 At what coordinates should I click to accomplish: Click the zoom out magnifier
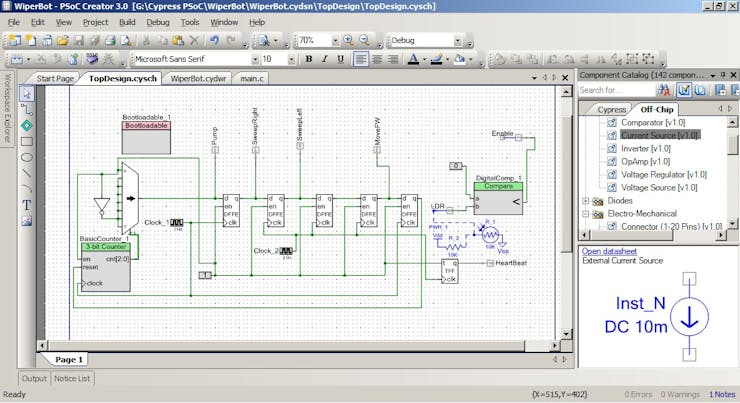coord(364,41)
